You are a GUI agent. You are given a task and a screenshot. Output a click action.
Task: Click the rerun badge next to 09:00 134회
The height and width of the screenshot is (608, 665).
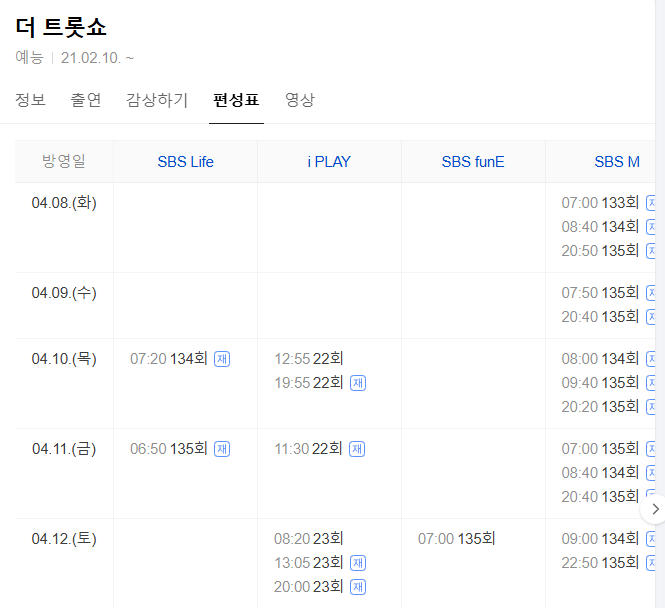tap(651, 539)
